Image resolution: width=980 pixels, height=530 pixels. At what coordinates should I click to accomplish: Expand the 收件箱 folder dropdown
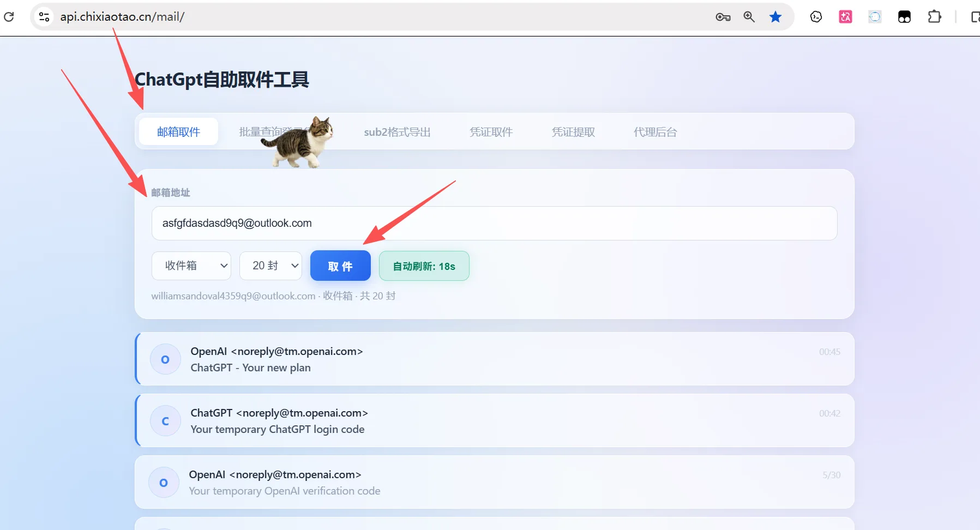click(191, 266)
